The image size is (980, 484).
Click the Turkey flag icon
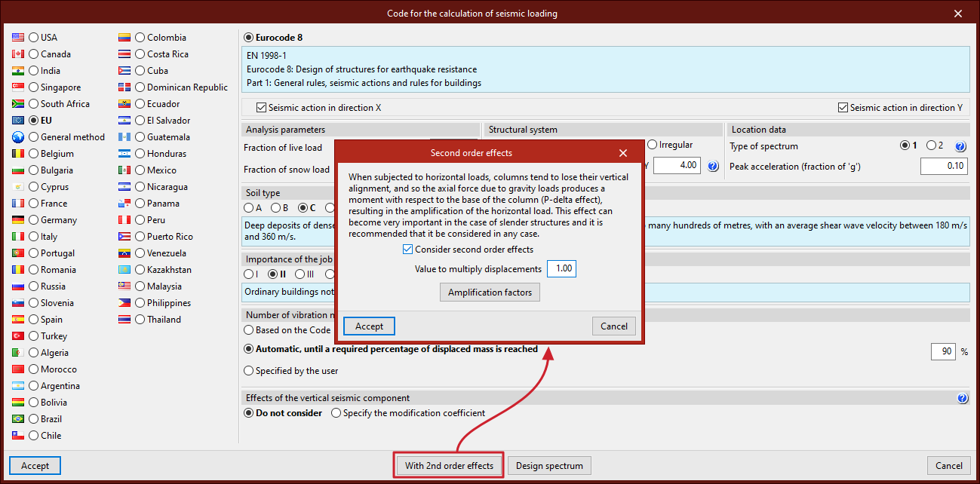point(18,336)
